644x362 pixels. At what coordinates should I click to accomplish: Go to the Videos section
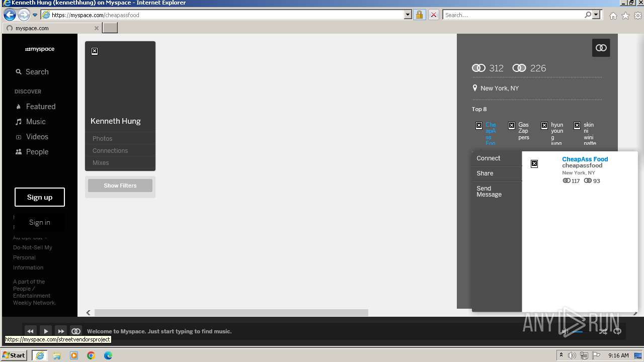[x=32, y=137]
